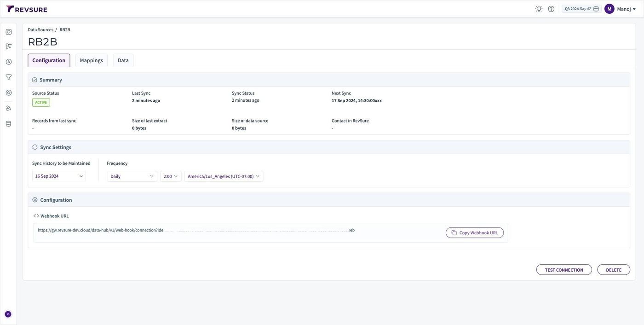This screenshot has width=644, height=325.
Task: Click the 'Contact in RevSure' label
Action: pyautogui.click(x=350, y=121)
